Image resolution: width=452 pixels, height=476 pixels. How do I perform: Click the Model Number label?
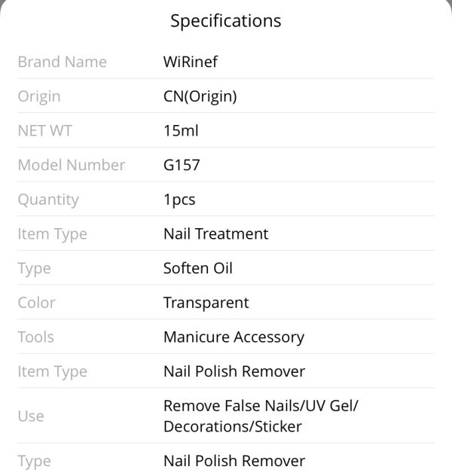coord(72,165)
